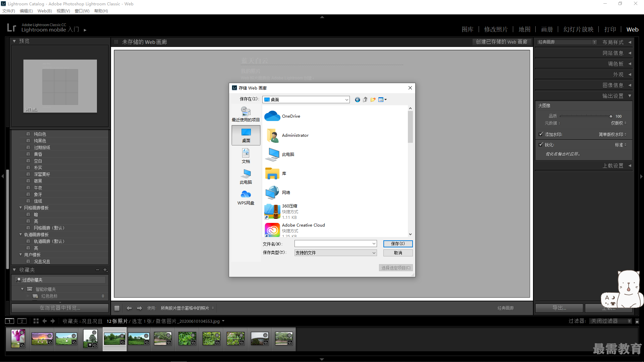Collapse the 预览 panel
This screenshot has width=644, height=362.
14,41
